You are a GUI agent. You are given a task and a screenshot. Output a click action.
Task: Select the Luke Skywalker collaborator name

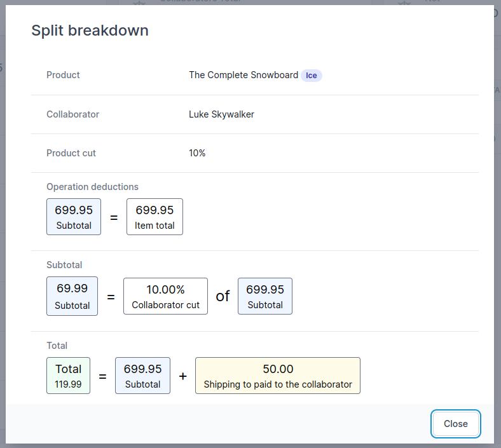click(x=221, y=114)
